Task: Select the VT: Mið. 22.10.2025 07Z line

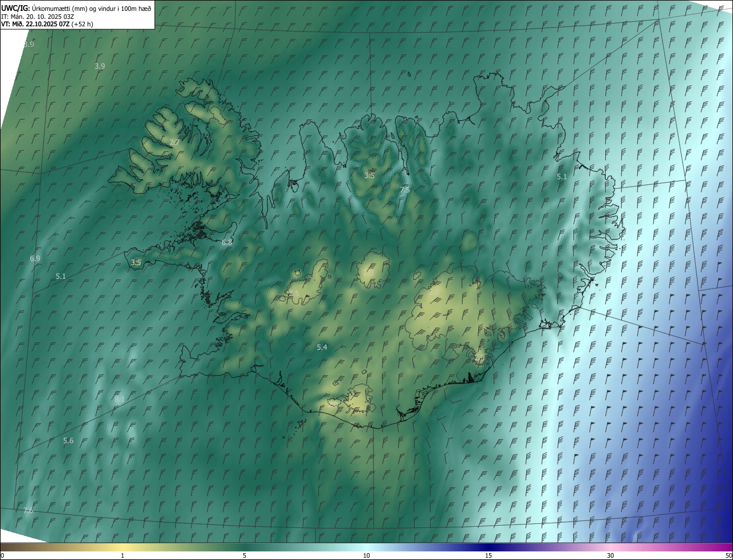Action: [x=47, y=24]
